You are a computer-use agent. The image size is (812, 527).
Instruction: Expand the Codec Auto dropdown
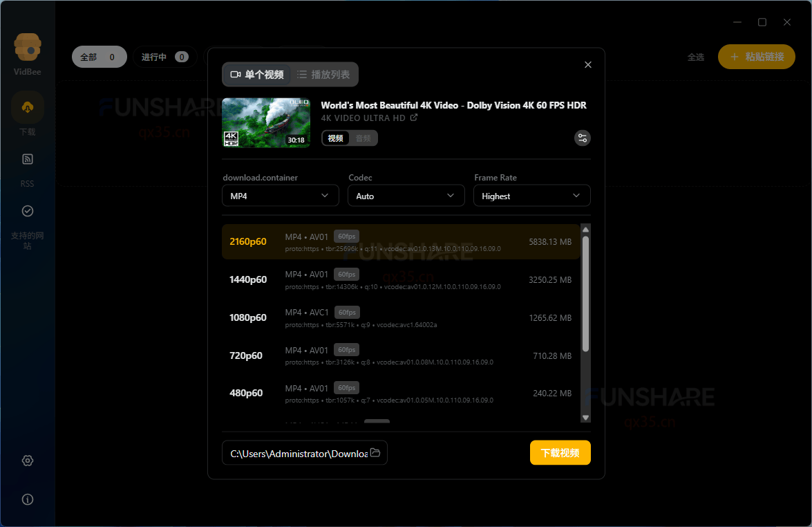(x=406, y=196)
